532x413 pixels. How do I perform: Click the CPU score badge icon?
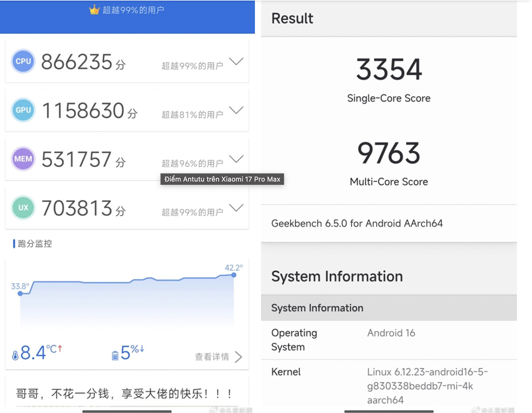(23, 62)
